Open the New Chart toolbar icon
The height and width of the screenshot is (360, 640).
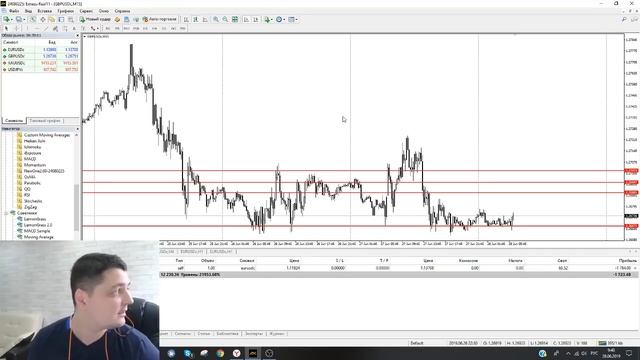(x=6, y=19)
